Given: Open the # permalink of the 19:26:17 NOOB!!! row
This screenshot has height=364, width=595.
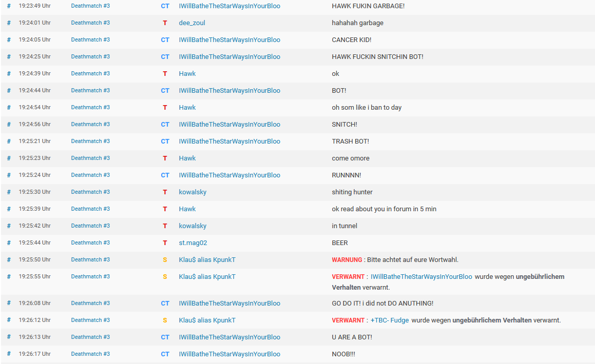Looking at the screenshot, I should point(9,354).
